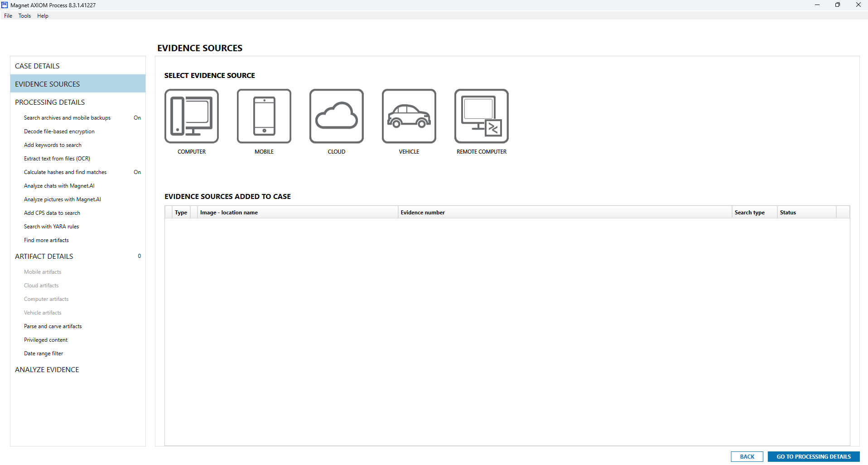Open the File menu
Screen dimensions: 868x465
[x=8, y=16]
